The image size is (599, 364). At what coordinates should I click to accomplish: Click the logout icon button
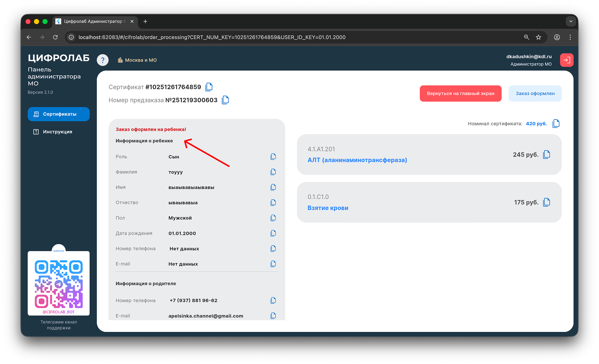point(567,60)
